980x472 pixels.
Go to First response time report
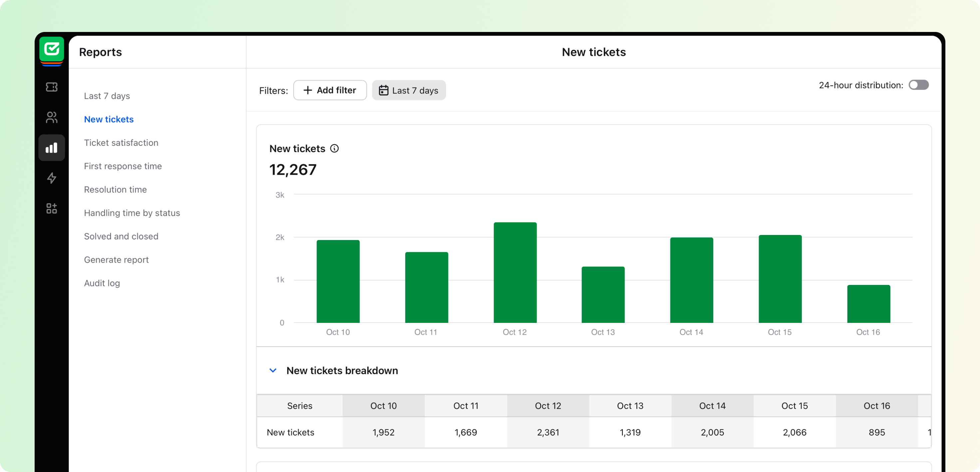pyautogui.click(x=122, y=166)
